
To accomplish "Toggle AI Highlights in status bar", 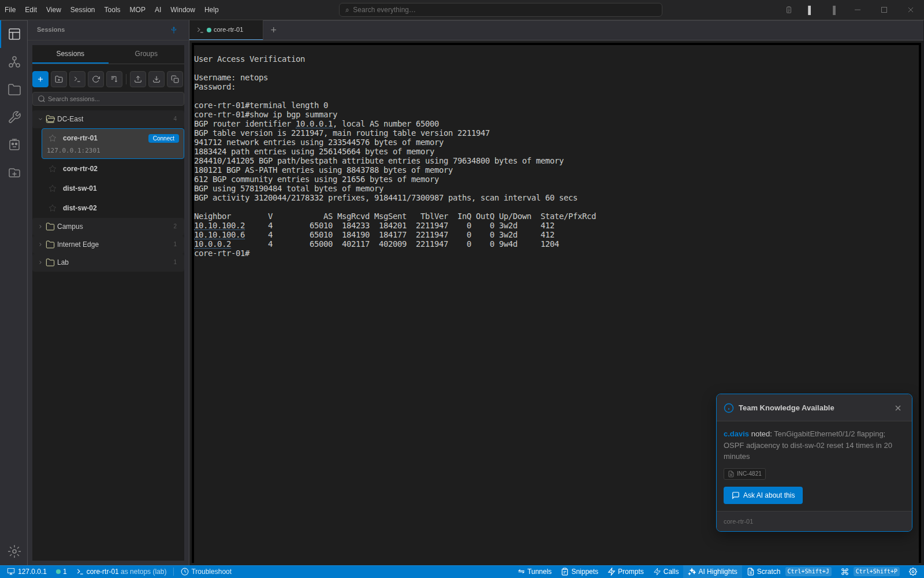I will click(x=713, y=572).
